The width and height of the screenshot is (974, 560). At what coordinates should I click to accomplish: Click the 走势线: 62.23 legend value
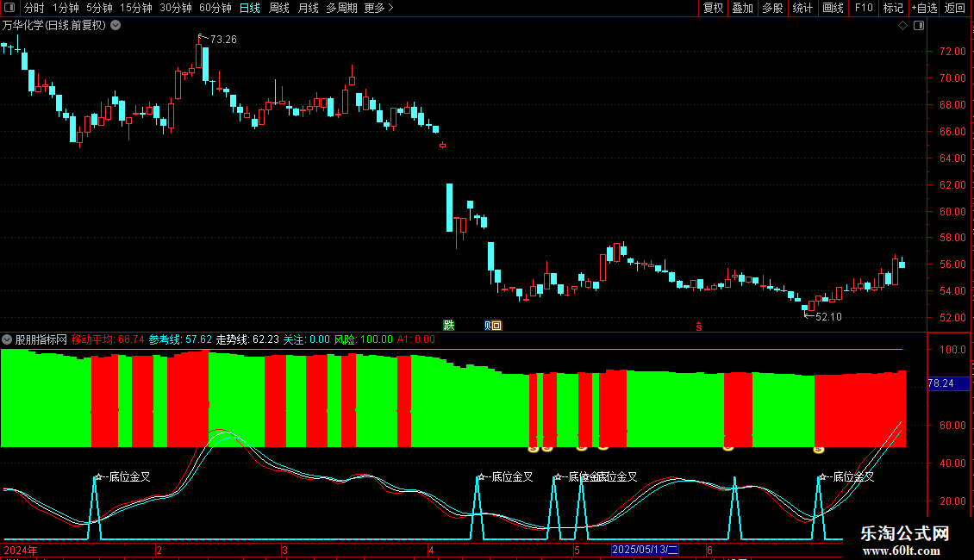point(247,339)
